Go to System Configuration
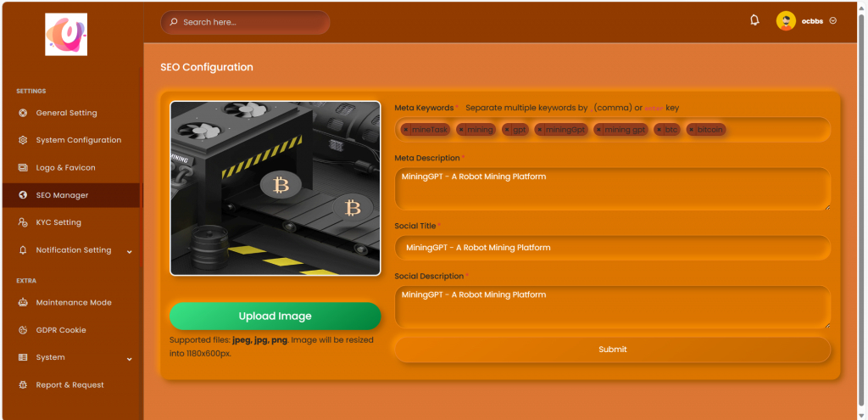Image resolution: width=868 pixels, height=420 pixels. click(78, 140)
